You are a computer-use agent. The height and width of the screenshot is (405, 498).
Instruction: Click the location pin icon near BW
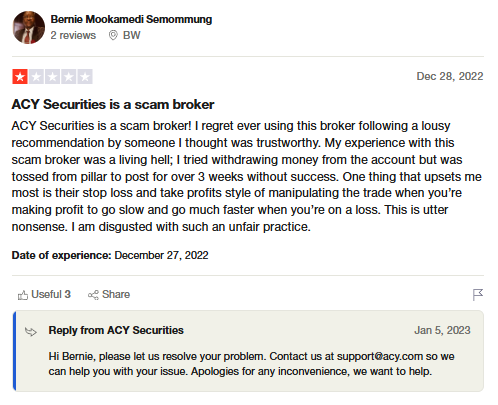(x=113, y=35)
